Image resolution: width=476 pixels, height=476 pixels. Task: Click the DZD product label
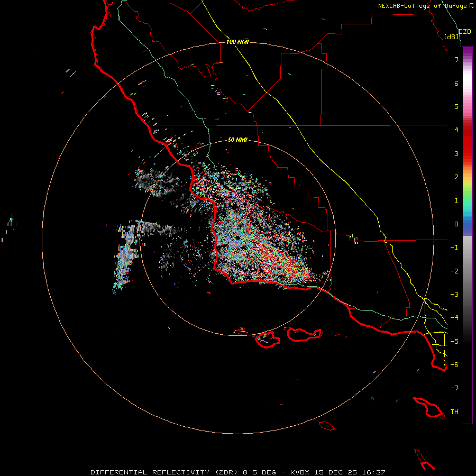point(464,32)
